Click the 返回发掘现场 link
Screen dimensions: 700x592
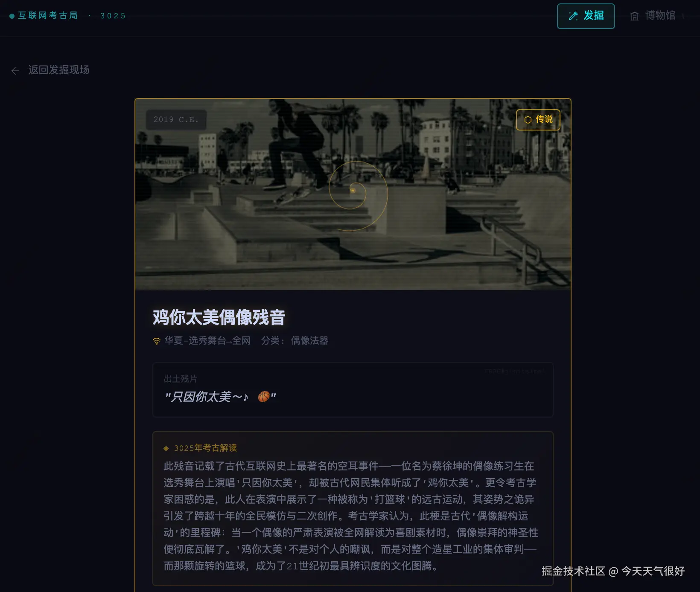58,70
